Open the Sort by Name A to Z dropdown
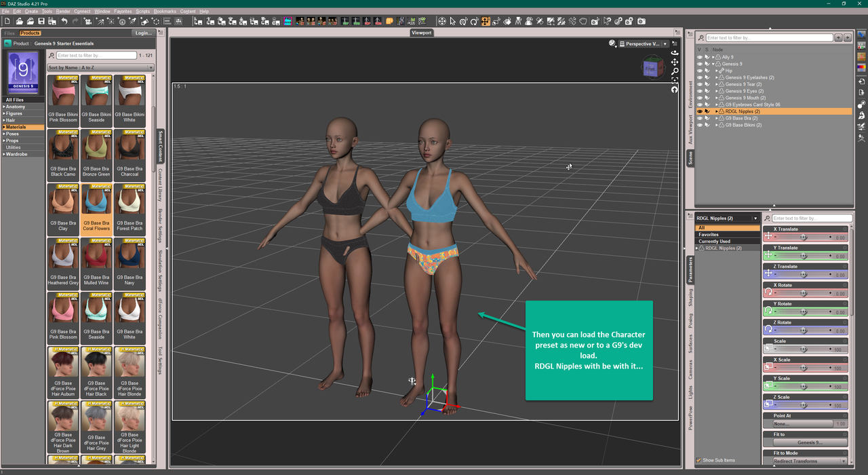 pos(100,68)
